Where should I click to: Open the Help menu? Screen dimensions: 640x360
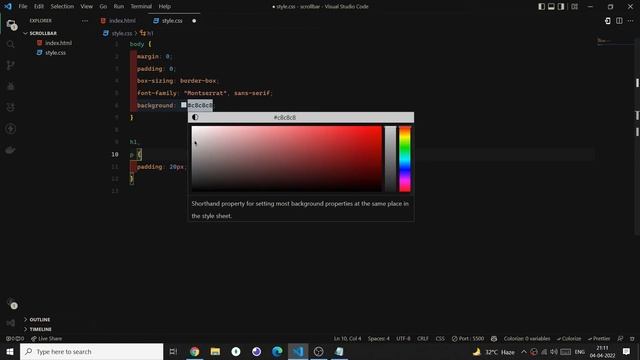pos(164,7)
